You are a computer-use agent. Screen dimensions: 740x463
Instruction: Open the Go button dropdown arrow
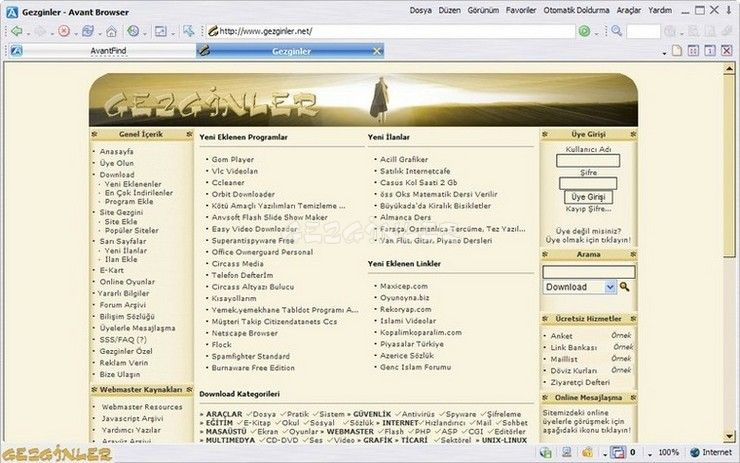596,34
